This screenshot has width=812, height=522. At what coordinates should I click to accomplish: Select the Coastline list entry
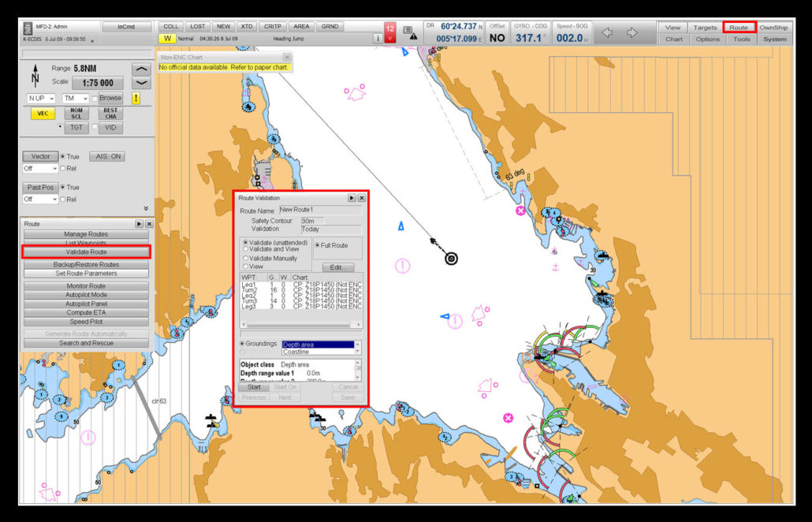[x=318, y=352]
